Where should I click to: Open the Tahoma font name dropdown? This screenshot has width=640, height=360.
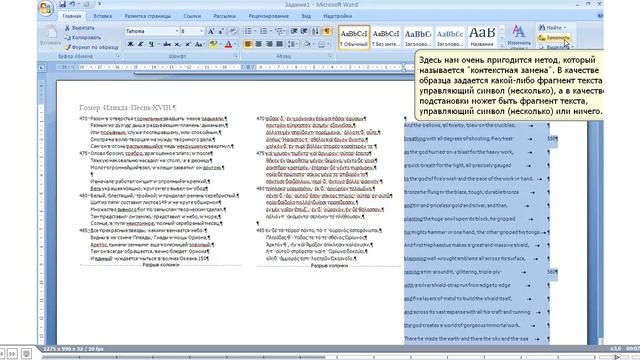177,31
